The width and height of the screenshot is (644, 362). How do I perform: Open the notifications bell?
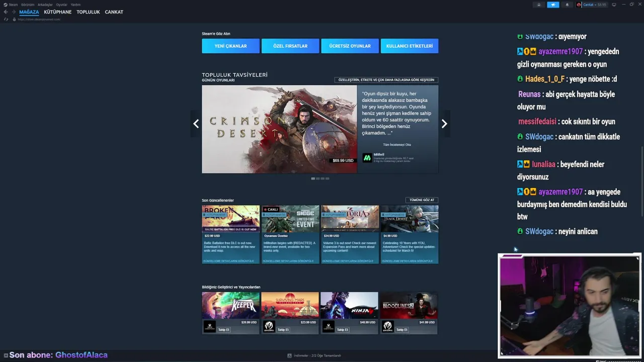(x=567, y=5)
